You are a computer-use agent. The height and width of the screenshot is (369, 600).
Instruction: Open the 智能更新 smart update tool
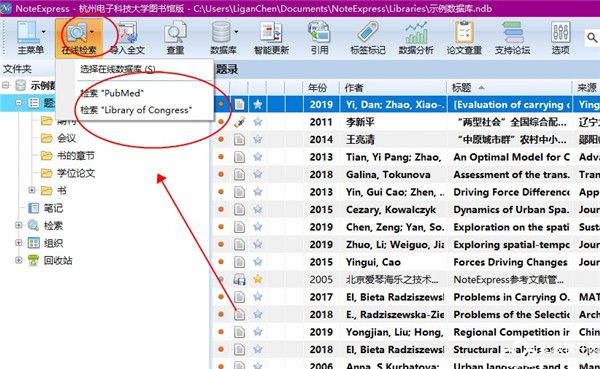[271, 38]
